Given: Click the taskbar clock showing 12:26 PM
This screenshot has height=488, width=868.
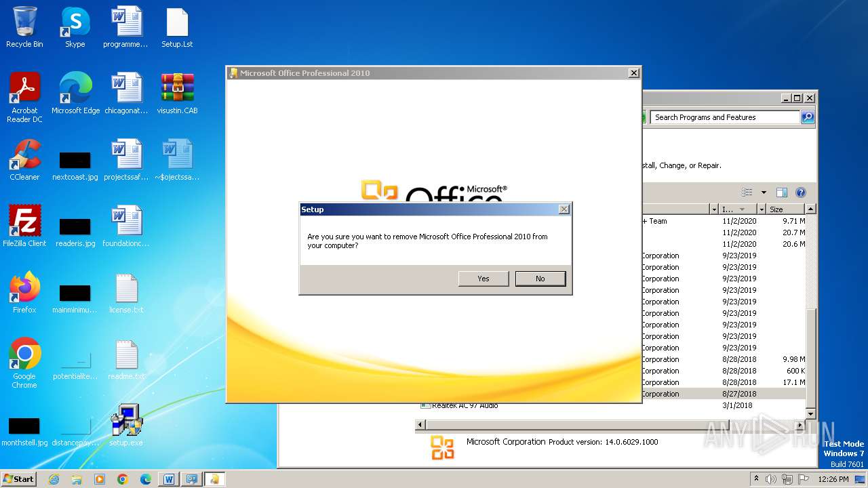Looking at the screenshot, I should pyautogui.click(x=833, y=479).
